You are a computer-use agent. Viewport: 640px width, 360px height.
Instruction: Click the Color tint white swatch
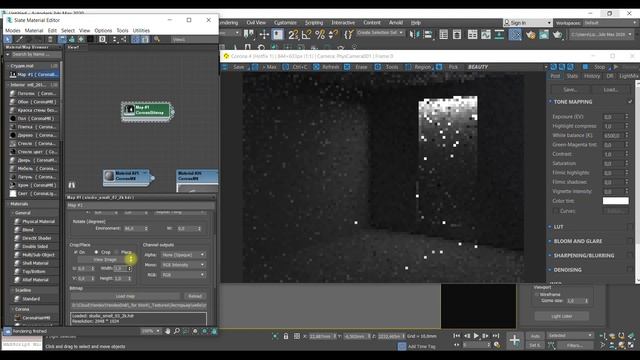point(616,201)
